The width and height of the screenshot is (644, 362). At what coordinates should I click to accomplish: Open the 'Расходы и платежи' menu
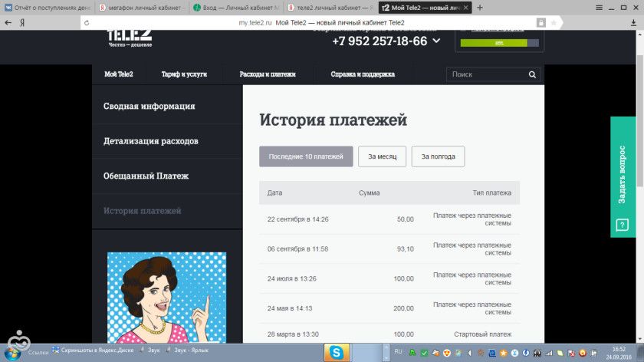(267, 74)
